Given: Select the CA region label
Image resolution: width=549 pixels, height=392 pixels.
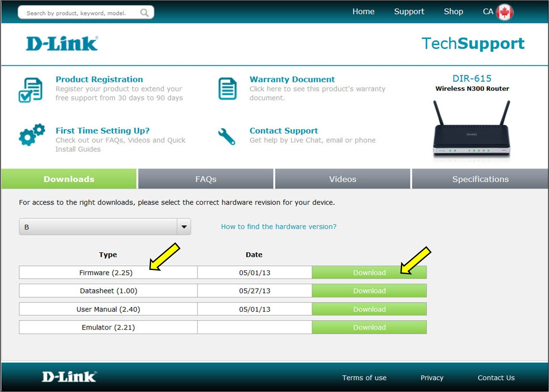Looking at the screenshot, I should [488, 12].
